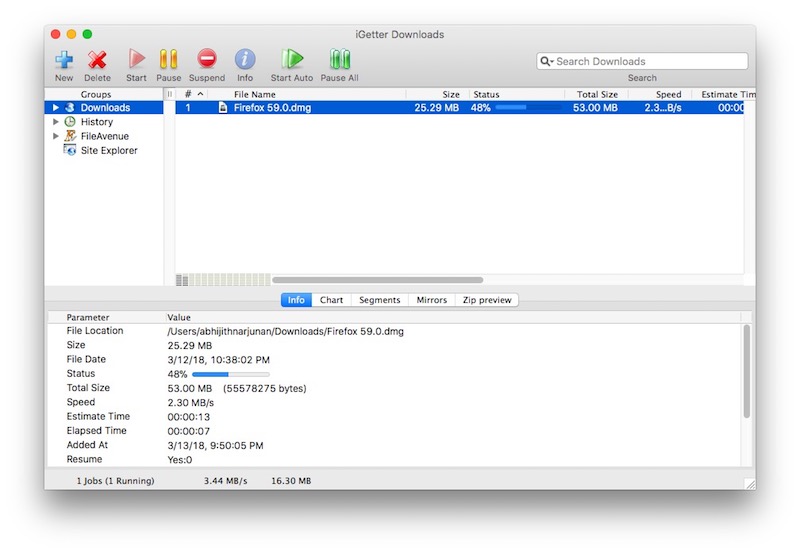
Task: Click the Suspend red stop icon
Action: tap(207, 59)
